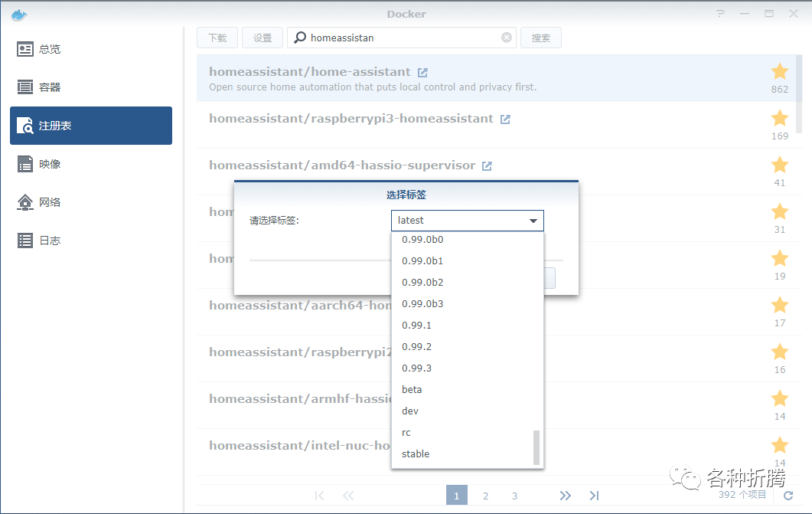Screen dimensions: 812x514
Task: Go to next page with double chevron
Action: [565, 496]
